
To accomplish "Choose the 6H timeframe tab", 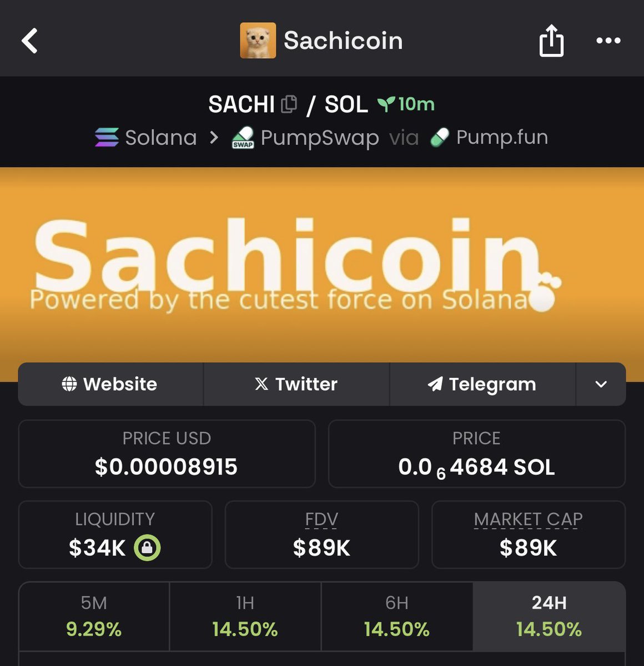I will (397, 616).
